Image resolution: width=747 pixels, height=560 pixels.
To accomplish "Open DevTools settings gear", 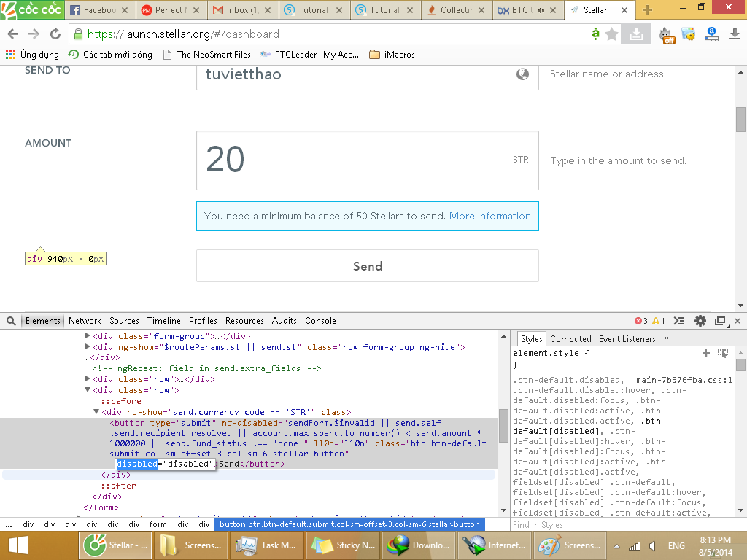I will (x=700, y=321).
